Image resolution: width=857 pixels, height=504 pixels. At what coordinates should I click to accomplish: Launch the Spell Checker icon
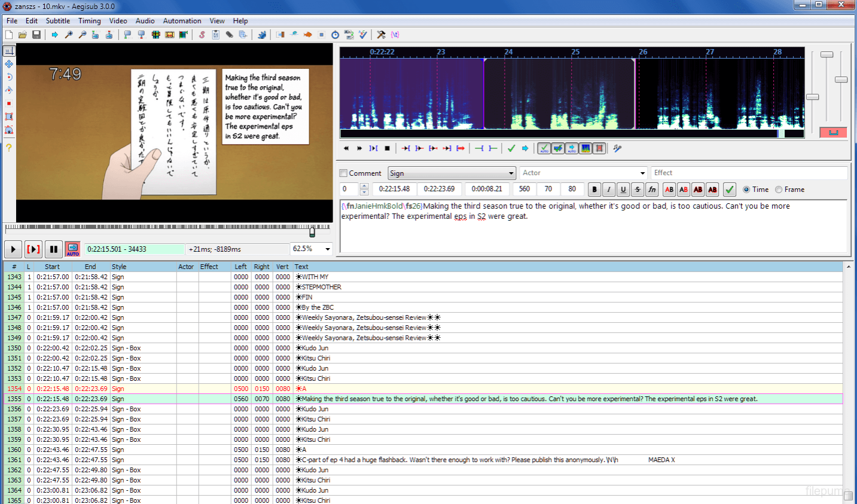pyautogui.click(x=363, y=35)
